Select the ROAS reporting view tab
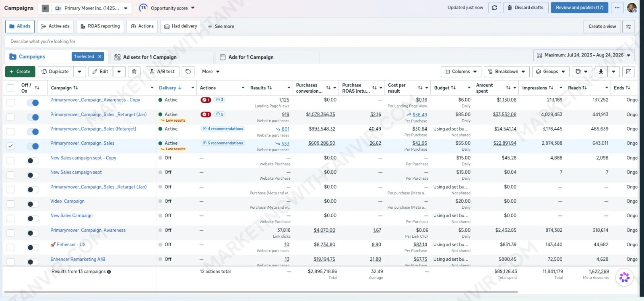644x301 pixels. click(100, 27)
